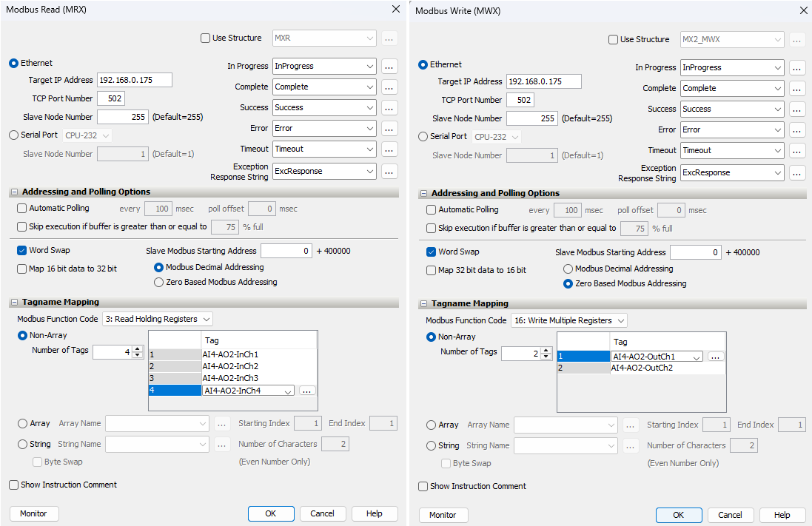Select Zero Based Modbus Addressing in Modbus Write
This screenshot has height=526, width=812.
pyautogui.click(x=567, y=283)
